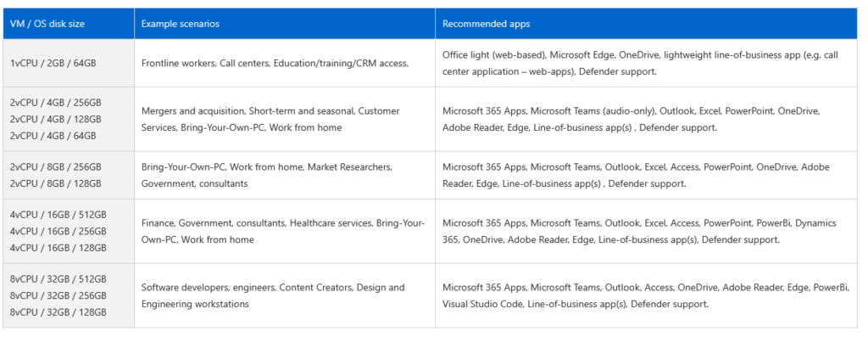
Task: Click the Office light (web-based) apps cell
Action: coord(646,63)
